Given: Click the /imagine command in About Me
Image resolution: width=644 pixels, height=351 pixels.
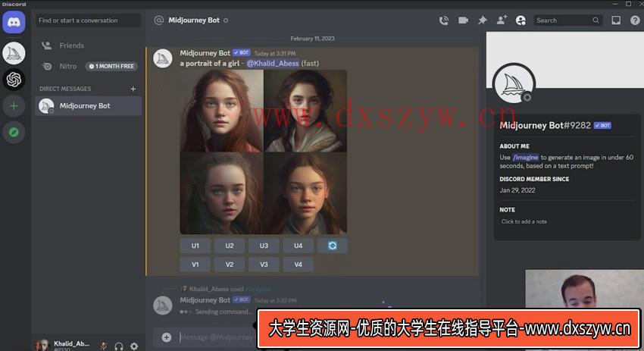Looking at the screenshot, I should [x=525, y=158].
